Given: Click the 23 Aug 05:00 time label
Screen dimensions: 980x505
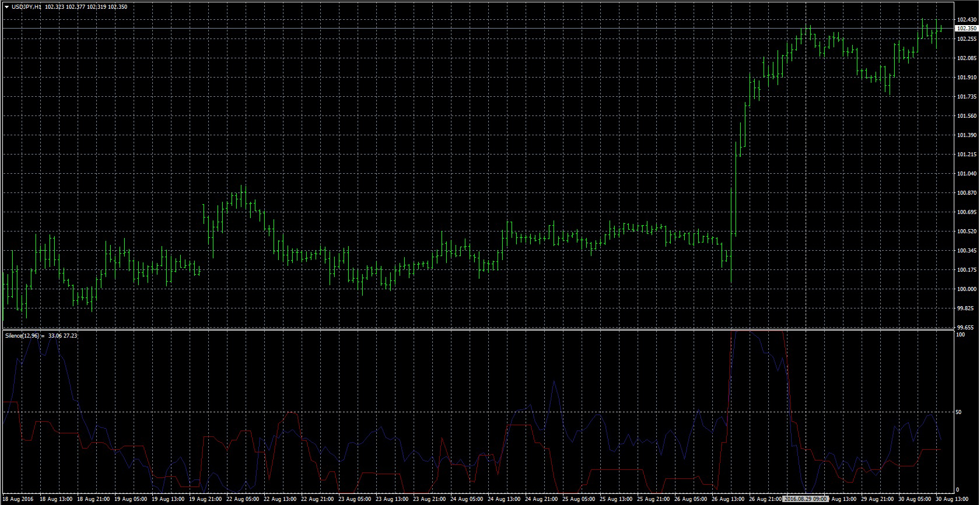Looking at the screenshot, I should coord(355,499).
